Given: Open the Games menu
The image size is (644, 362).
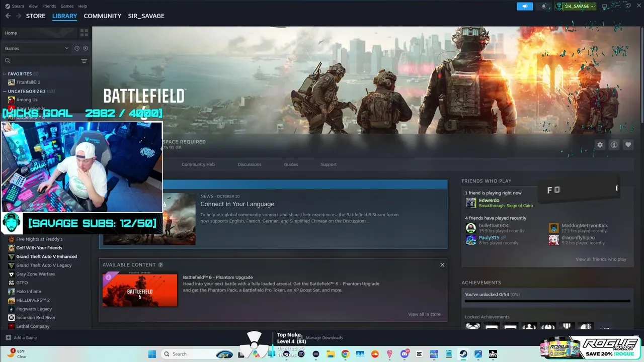Looking at the screenshot, I should pos(67,6).
